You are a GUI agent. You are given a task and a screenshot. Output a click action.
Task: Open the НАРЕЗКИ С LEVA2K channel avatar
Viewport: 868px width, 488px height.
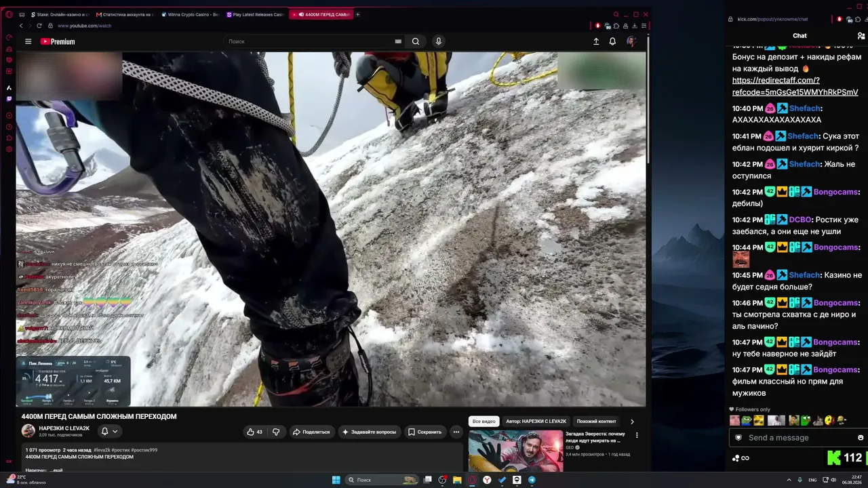click(x=28, y=431)
